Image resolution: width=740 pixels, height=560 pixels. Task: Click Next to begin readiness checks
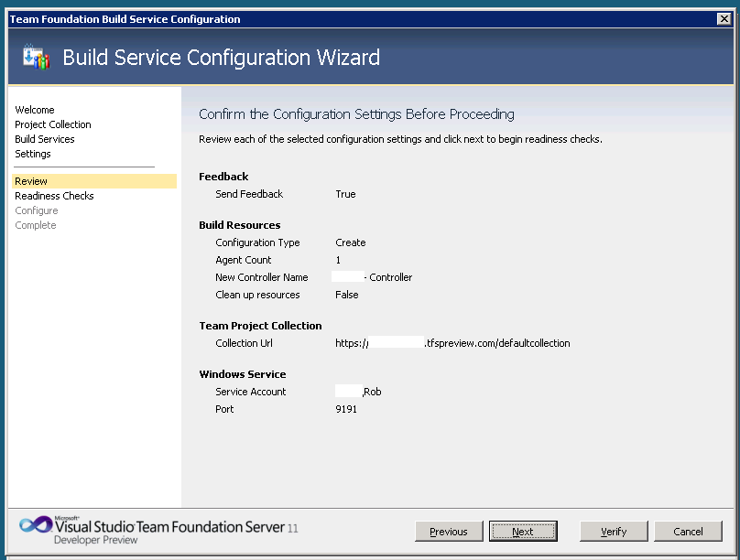point(523,532)
